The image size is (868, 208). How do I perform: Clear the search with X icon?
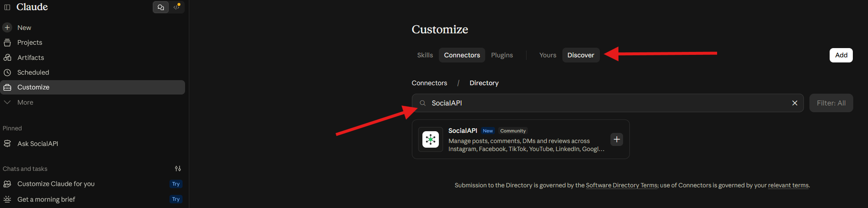[x=795, y=103]
